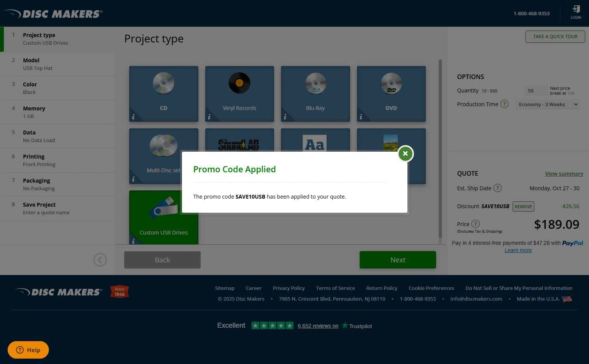Click help icon next to Production Time

[505, 104]
